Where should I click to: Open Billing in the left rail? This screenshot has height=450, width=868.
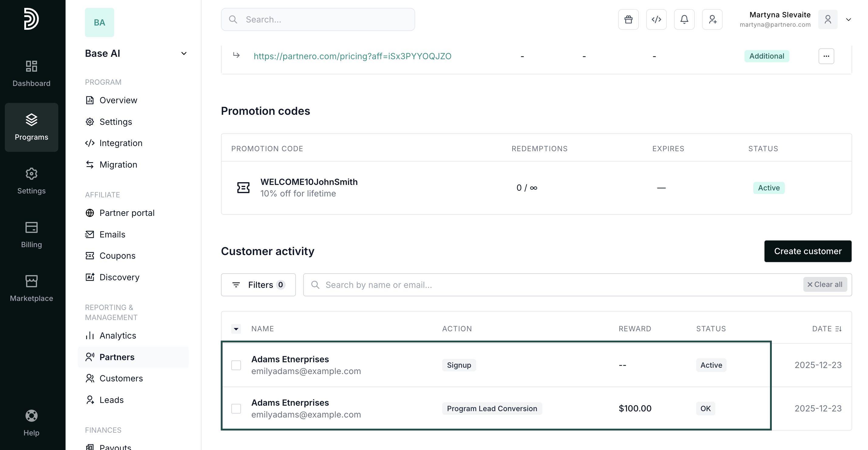[31, 235]
